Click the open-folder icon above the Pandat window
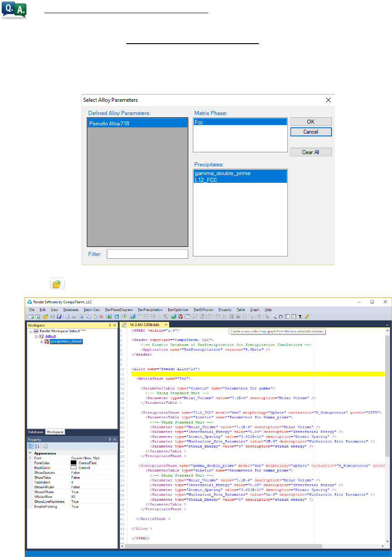The height and width of the screenshot is (557, 392). (57, 284)
